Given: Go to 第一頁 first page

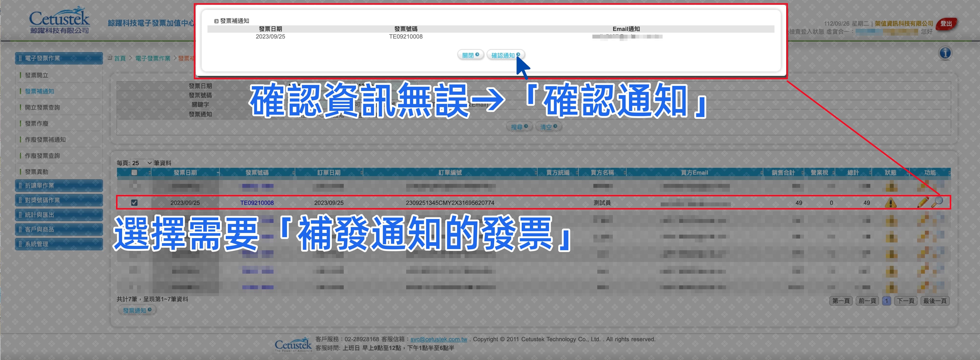Looking at the screenshot, I should click(x=841, y=301).
